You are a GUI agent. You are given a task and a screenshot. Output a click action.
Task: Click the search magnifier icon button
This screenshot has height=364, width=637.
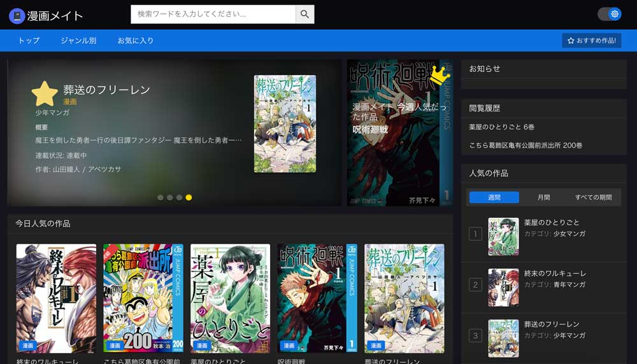[x=304, y=14]
